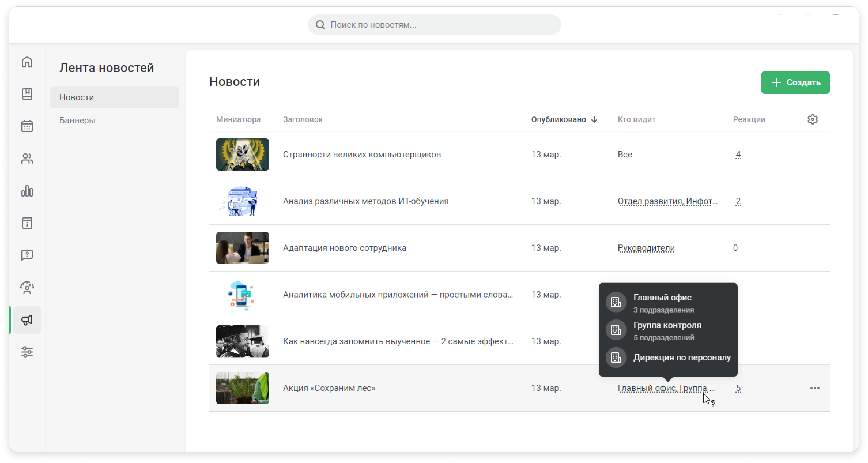This screenshot has width=868, height=463.
Task: Open the users icon in sidebar
Action: point(27,158)
